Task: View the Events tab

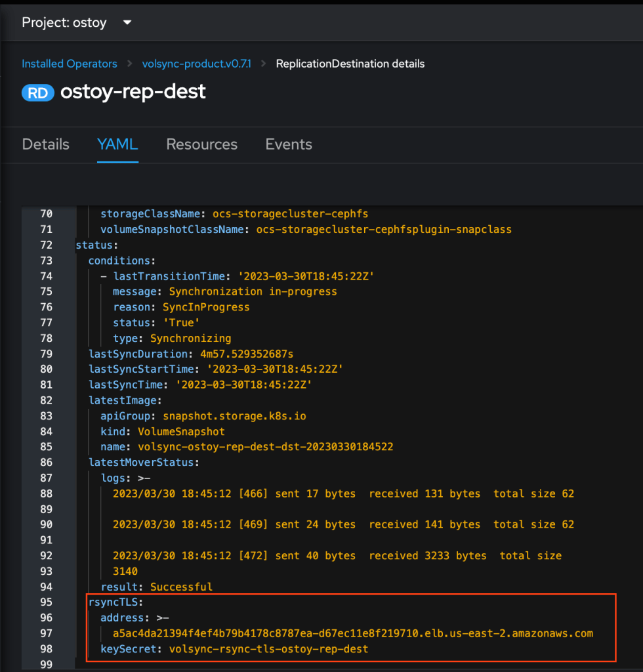Action: pos(289,144)
